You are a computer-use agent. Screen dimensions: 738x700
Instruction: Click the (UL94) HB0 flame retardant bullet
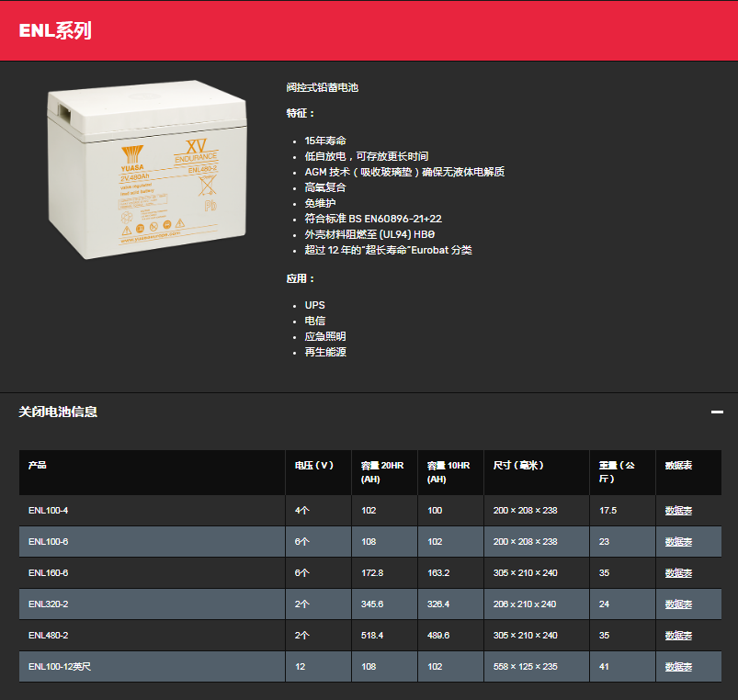point(369,234)
